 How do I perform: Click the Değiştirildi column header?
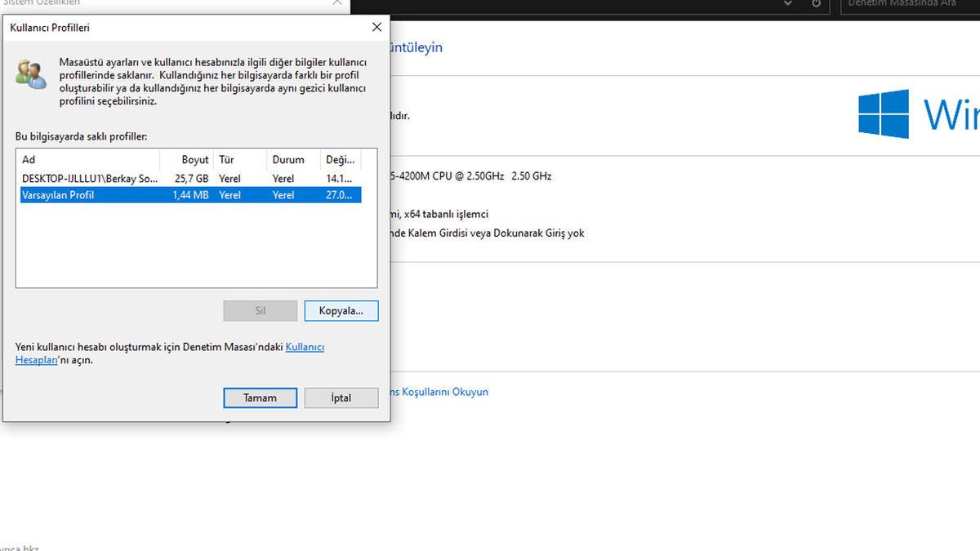339,159
